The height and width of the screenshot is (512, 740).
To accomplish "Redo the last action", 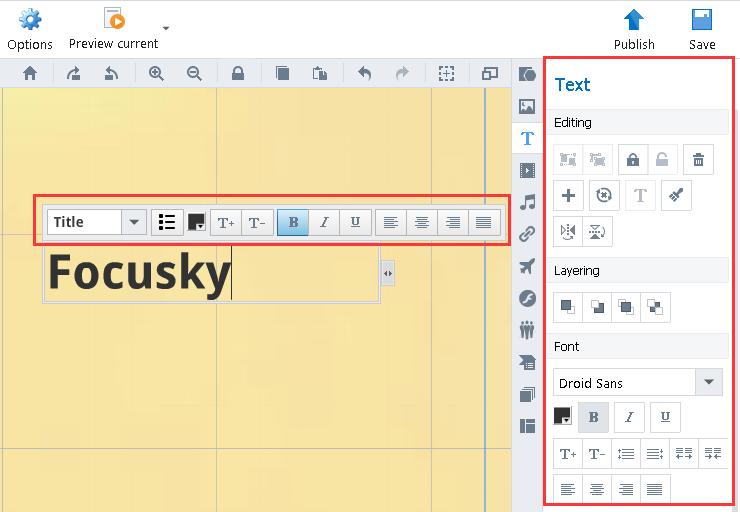I will (402, 73).
